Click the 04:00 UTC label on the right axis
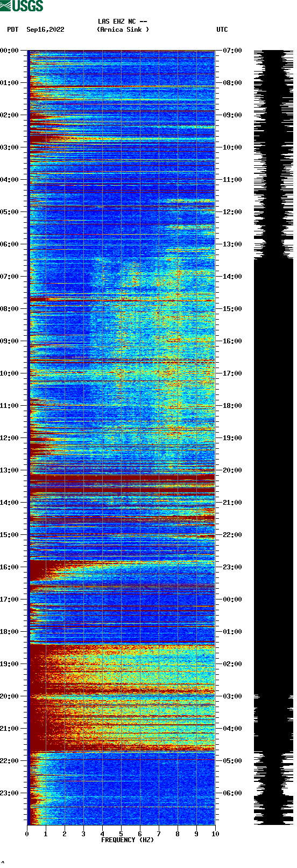 [x=232, y=729]
